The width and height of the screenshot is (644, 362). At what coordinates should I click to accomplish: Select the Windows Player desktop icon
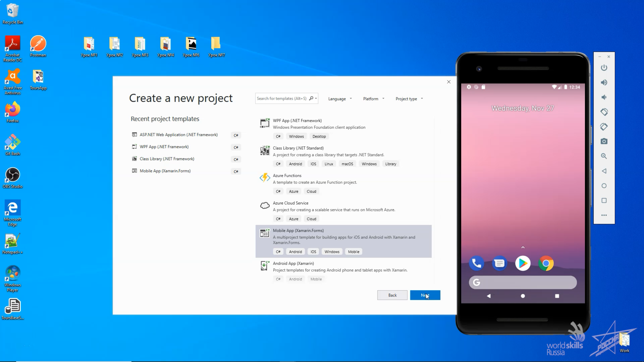12,279
